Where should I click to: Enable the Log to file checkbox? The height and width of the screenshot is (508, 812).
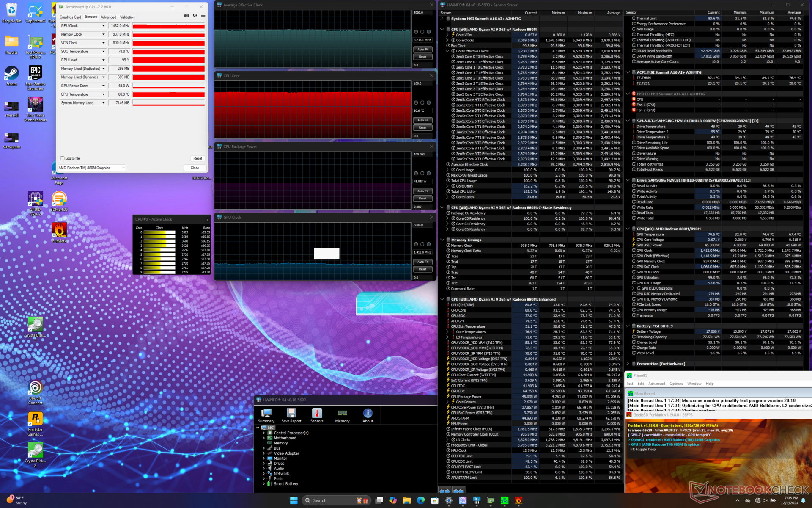point(62,158)
